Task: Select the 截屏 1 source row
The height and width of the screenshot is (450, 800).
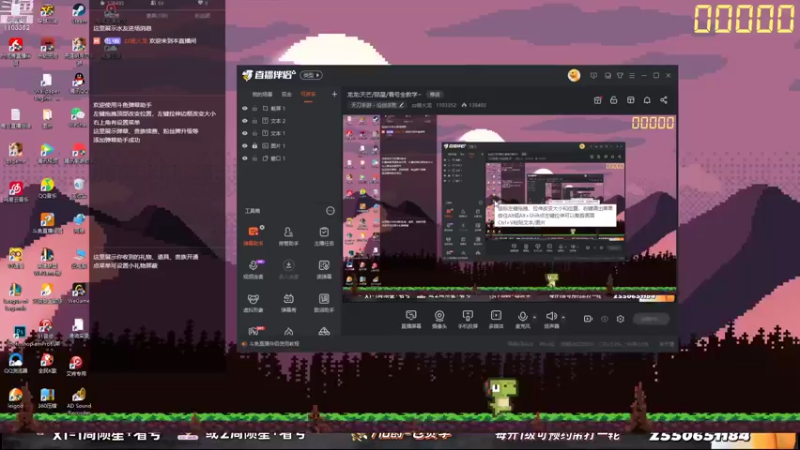Action: point(289,109)
